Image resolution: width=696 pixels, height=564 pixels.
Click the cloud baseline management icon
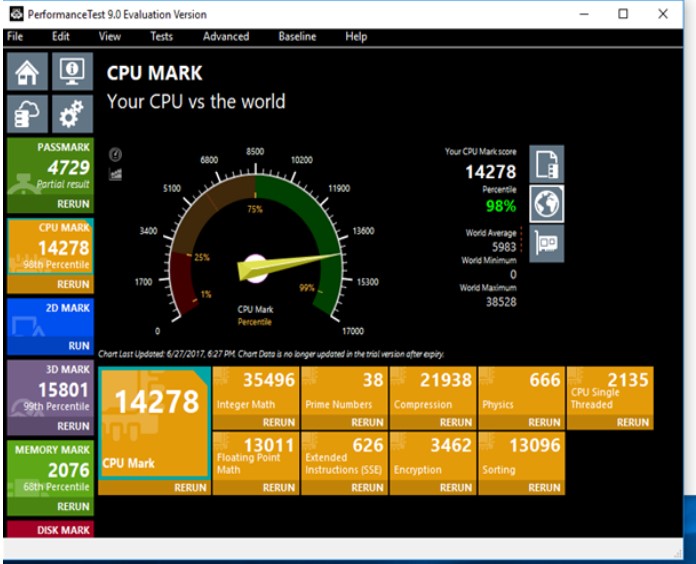[x=28, y=114]
